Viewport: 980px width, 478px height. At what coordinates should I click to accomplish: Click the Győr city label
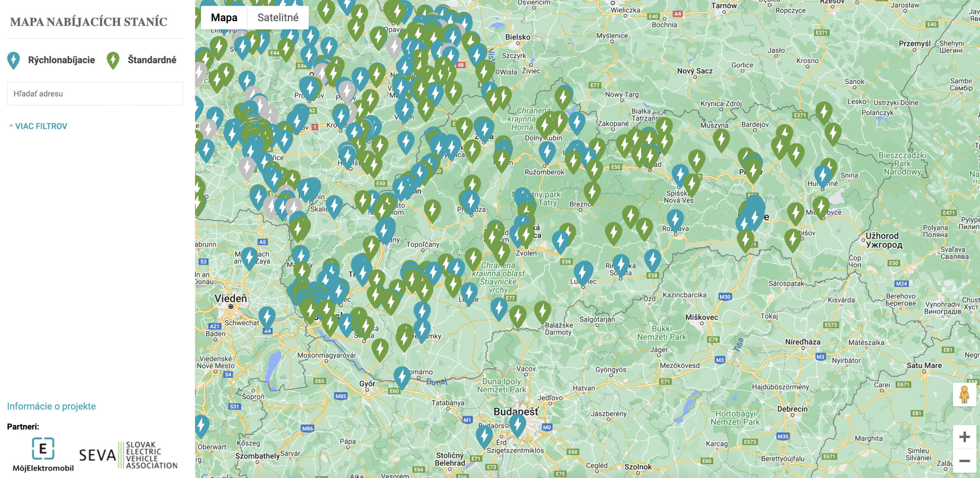click(x=367, y=384)
